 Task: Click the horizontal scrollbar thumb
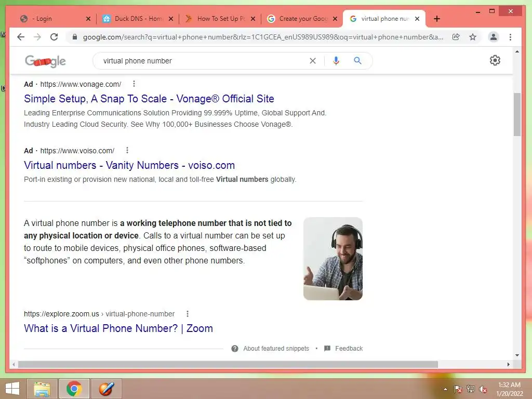[x=228, y=364]
